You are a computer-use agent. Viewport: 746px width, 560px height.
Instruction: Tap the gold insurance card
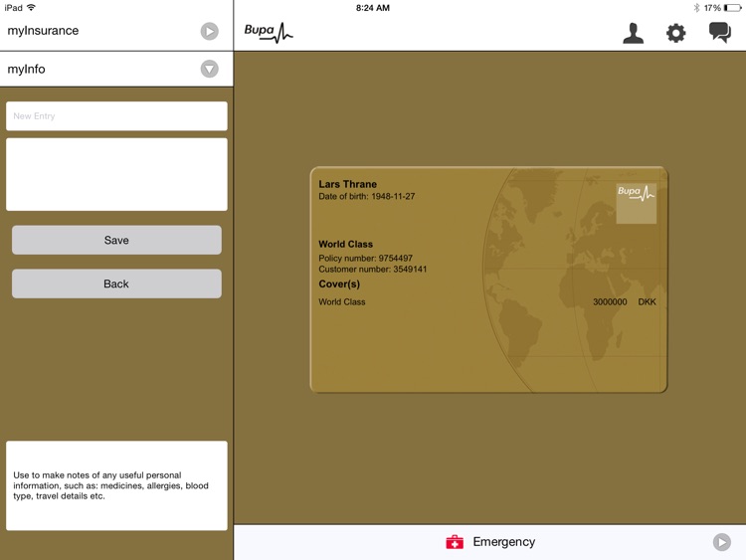tap(488, 280)
